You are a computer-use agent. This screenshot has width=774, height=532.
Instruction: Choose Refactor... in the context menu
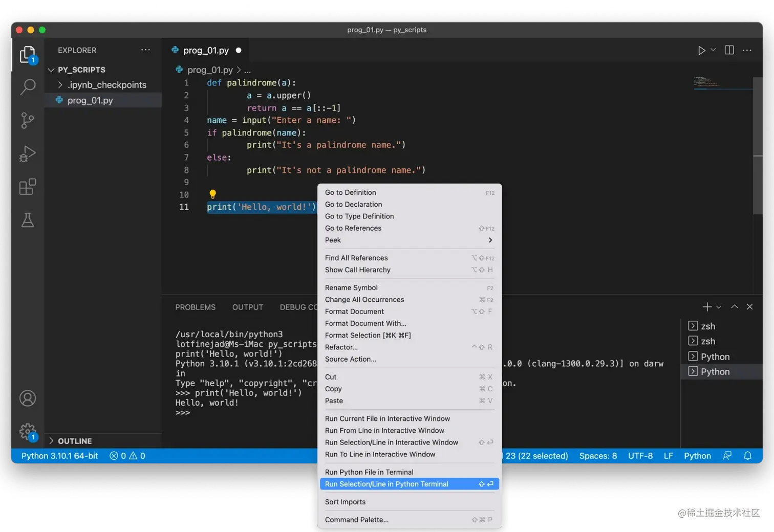(410, 347)
